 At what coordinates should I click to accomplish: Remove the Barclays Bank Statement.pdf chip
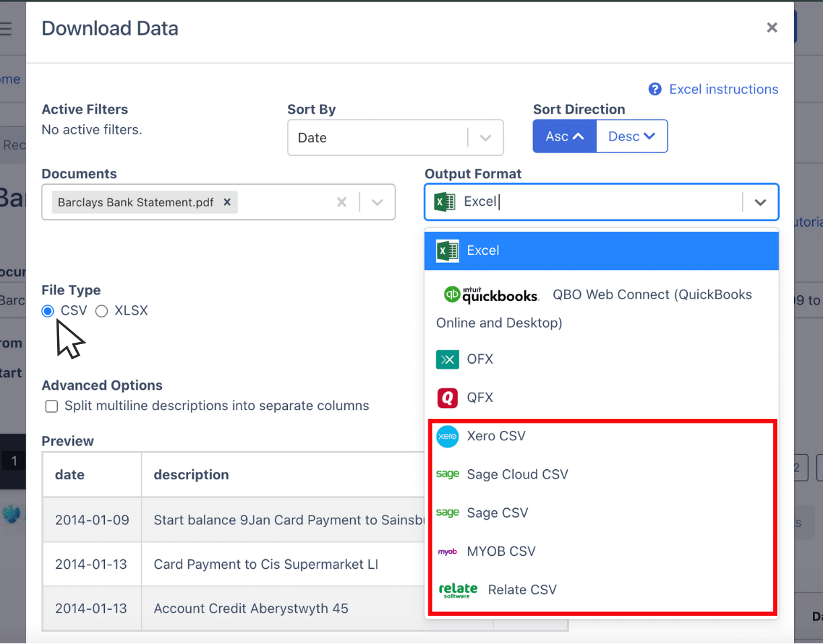click(227, 202)
